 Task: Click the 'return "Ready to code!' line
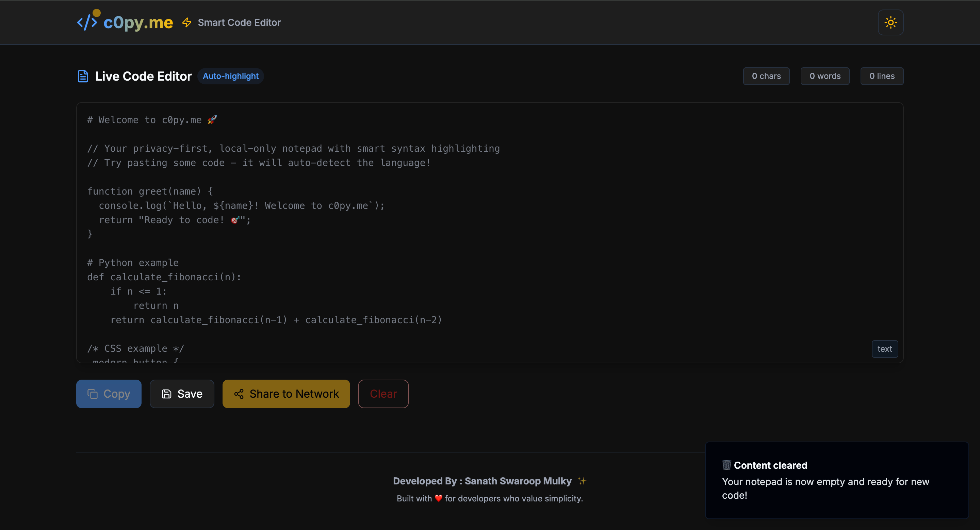(175, 220)
